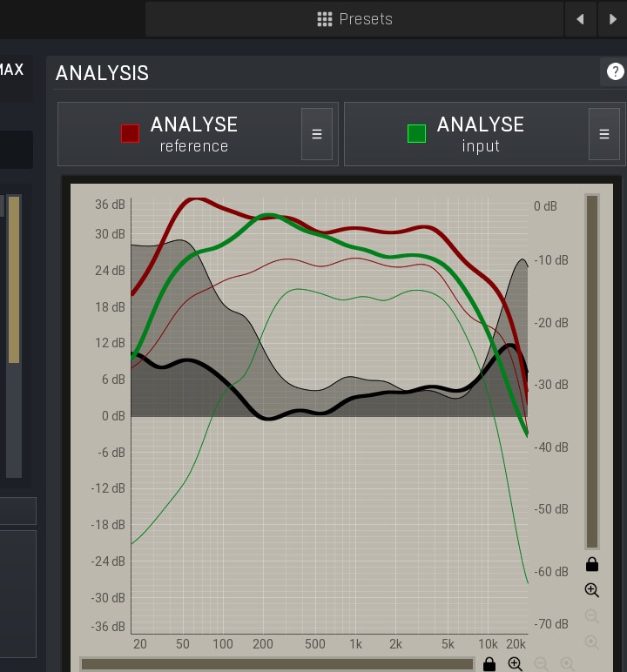Image resolution: width=627 pixels, height=672 pixels.
Task: Zoom out on the vertical axis
Action: pyautogui.click(x=592, y=616)
